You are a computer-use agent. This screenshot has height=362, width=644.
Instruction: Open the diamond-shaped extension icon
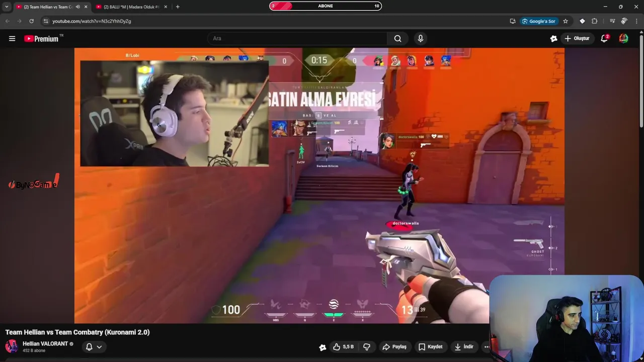click(x=582, y=21)
